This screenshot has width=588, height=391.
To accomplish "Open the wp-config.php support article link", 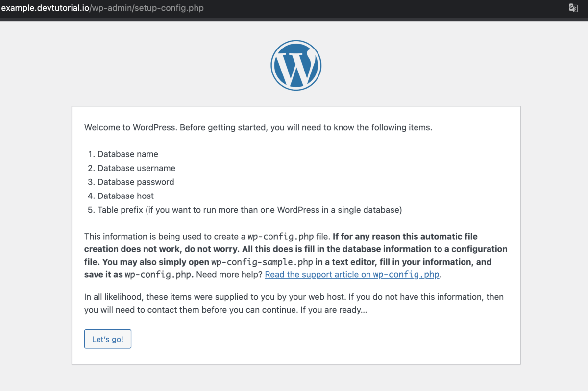I will 352,274.
